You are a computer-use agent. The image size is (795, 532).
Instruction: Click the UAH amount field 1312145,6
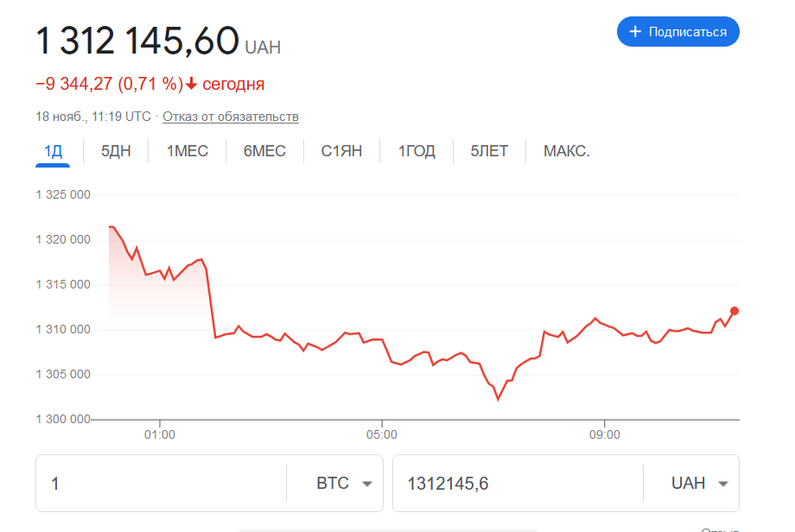pyautogui.click(x=518, y=484)
